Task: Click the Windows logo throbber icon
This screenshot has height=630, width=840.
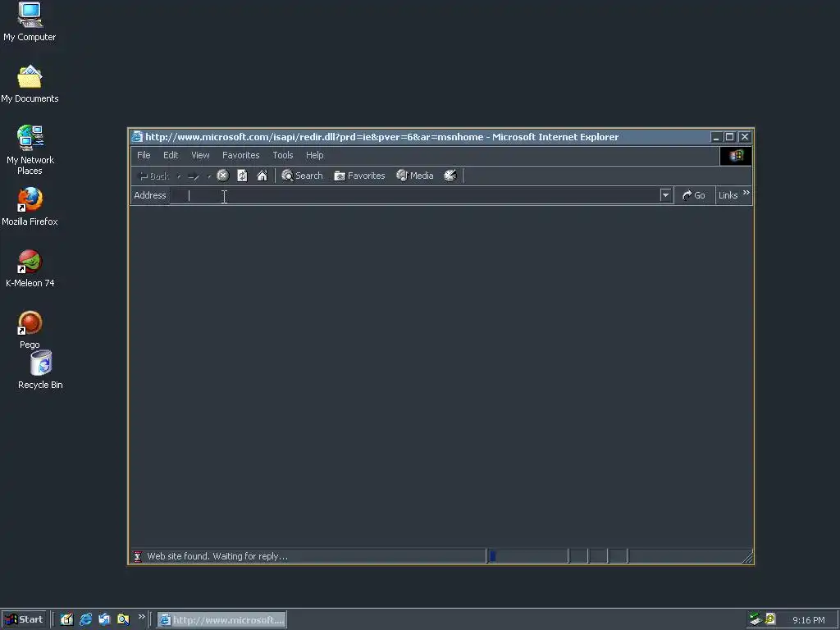Action: 736,156
